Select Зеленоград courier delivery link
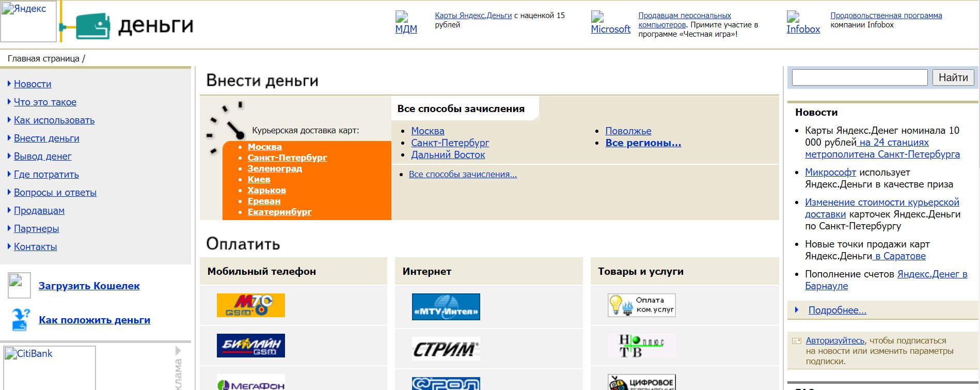This screenshot has width=980, height=390. 275,168
